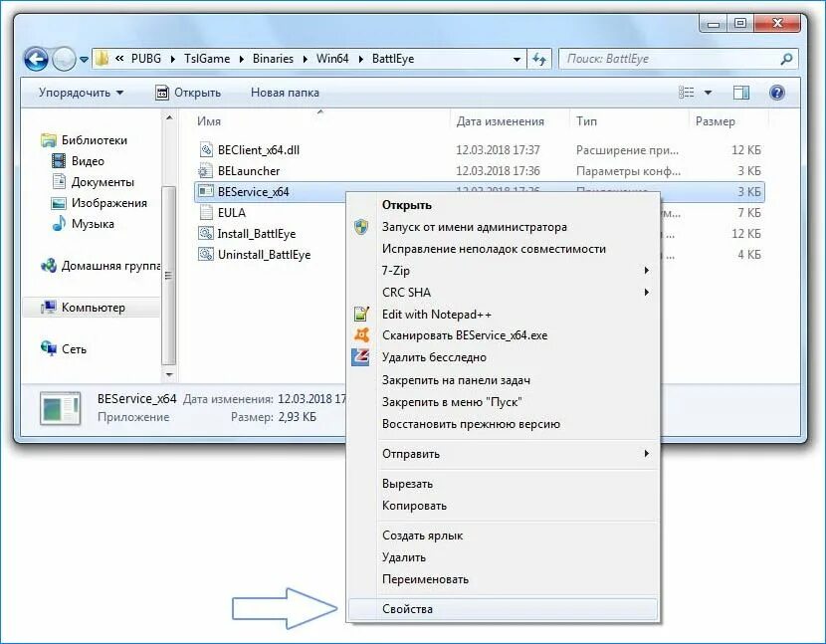Click the sidebar scroll down arrow
Screen dimensions: 826x644
[x=169, y=374]
